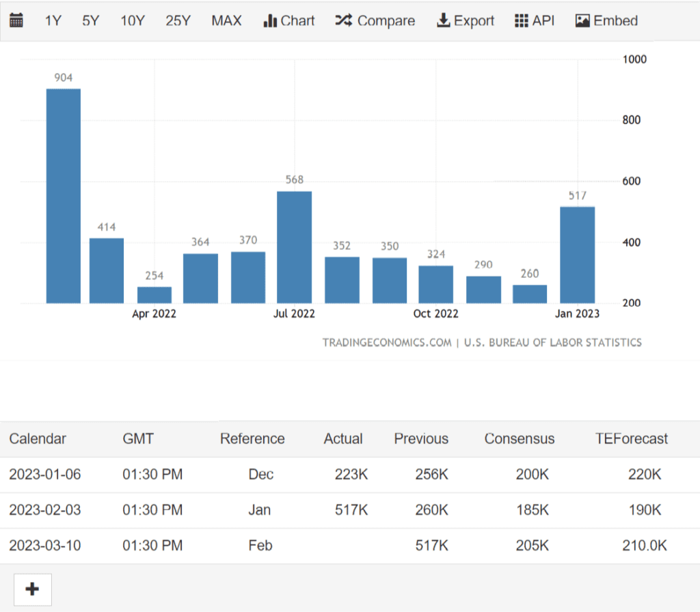Select the 25Y time range
Viewport: 700px width, 612px height.
[178, 20]
